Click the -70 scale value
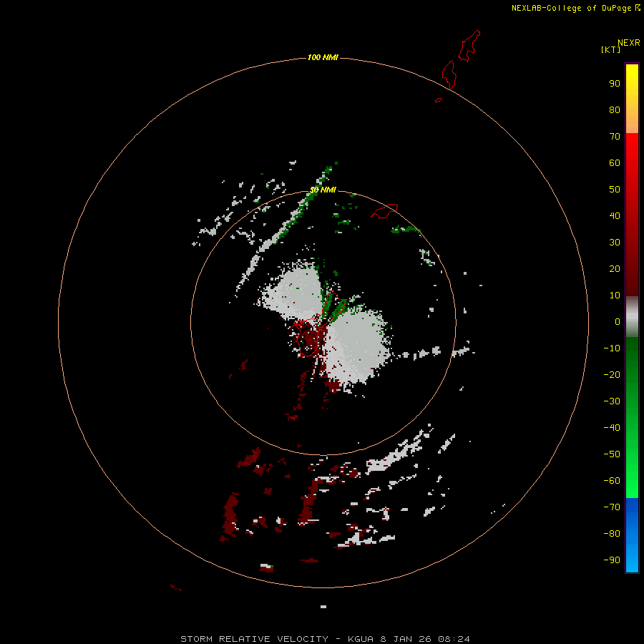Viewport: 644px width, 644px height. [612, 507]
